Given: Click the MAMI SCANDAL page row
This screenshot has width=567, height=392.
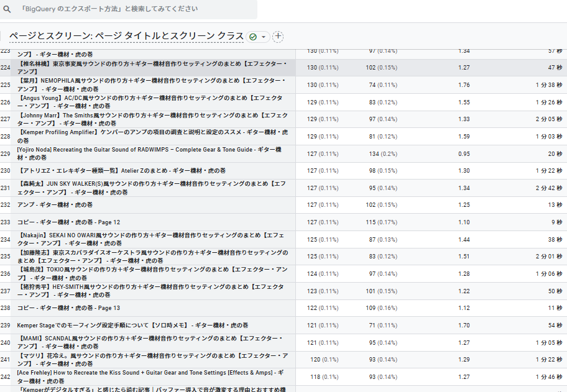Looking at the screenshot, I should [x=152, y=342].
